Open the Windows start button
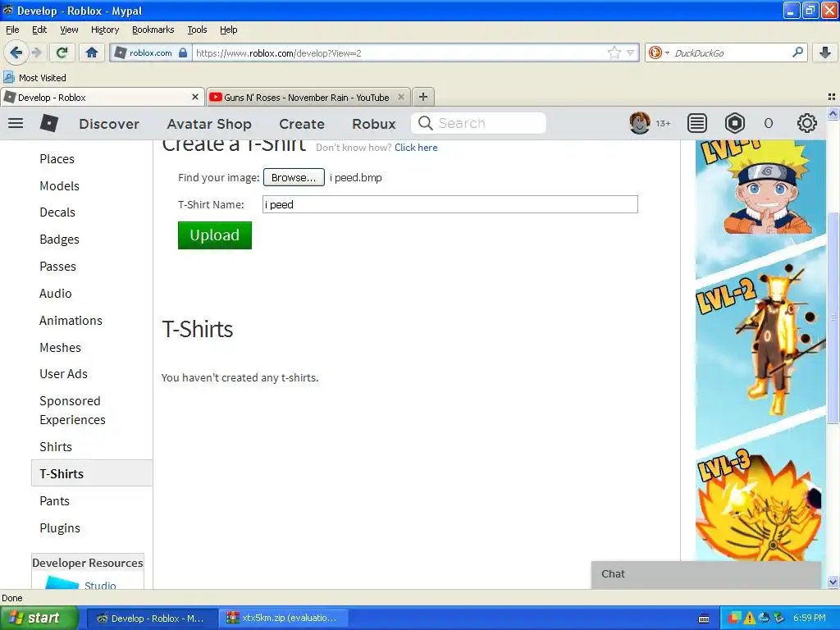840x630 pixels. [x=39, y=618]
